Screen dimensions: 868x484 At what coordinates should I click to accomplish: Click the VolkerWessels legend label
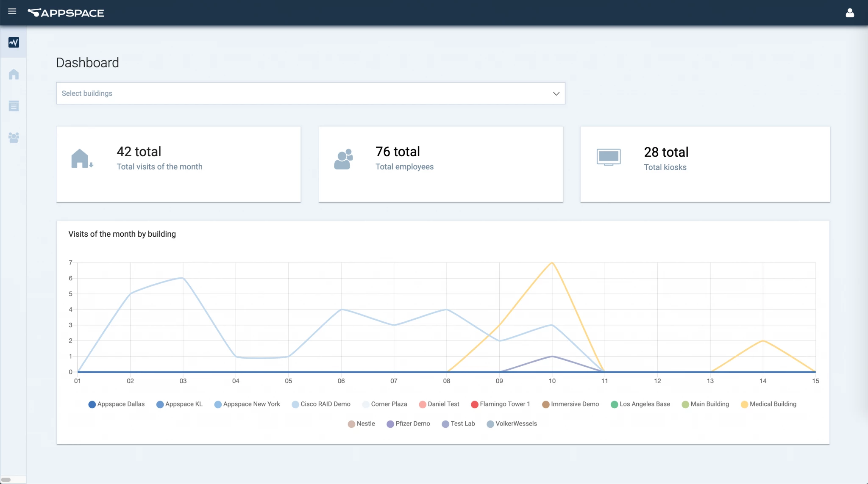point(516,423)
